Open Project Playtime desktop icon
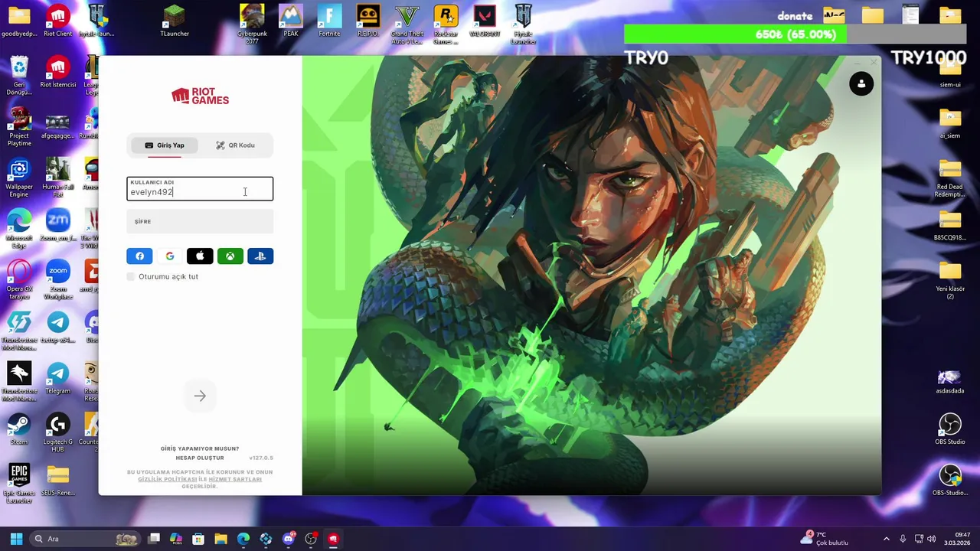 [x=19, y=126]
